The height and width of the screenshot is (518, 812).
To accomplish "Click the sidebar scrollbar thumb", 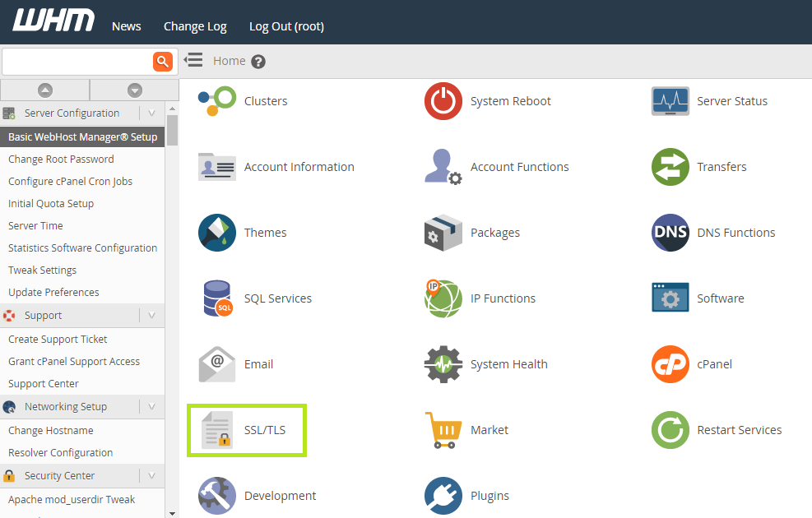I will coord(173,130).
